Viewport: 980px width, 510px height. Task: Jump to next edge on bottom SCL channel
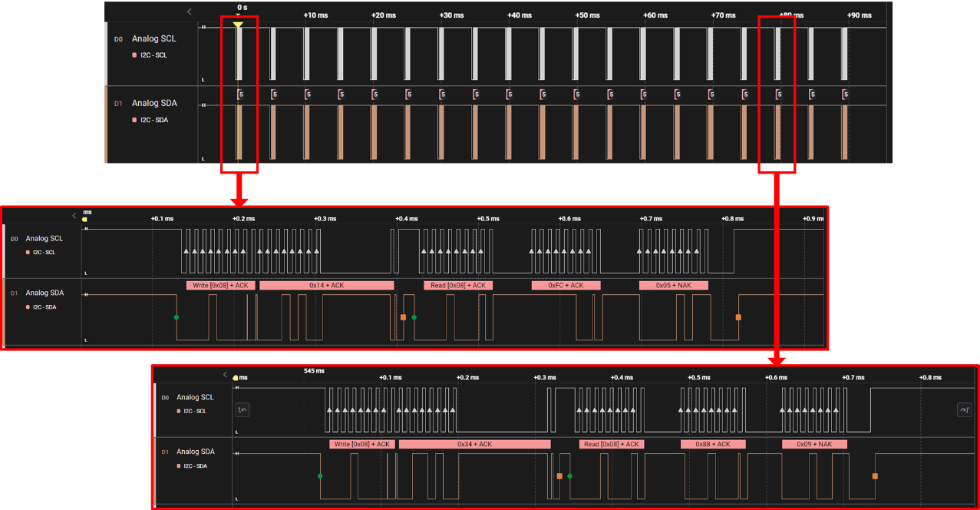point(964,410)
